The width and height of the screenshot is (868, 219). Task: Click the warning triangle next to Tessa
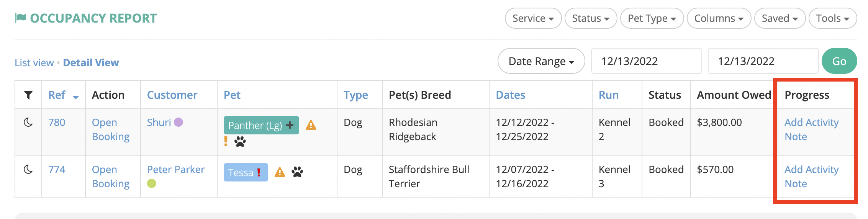coord(280,172)
